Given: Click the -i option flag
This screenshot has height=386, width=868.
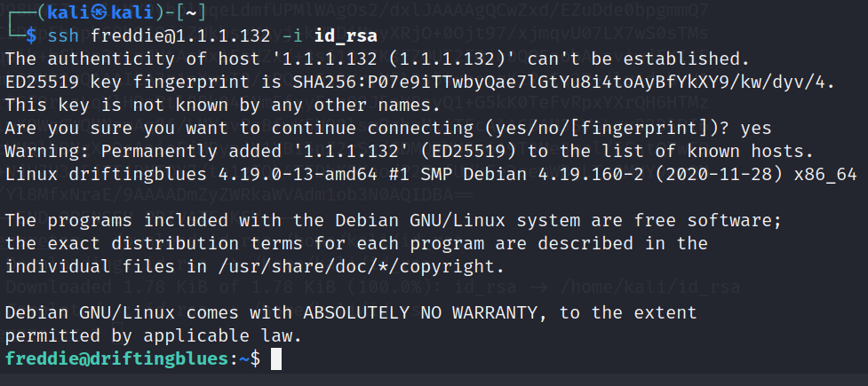Looking at the screenshot, I should pos(291,36).
